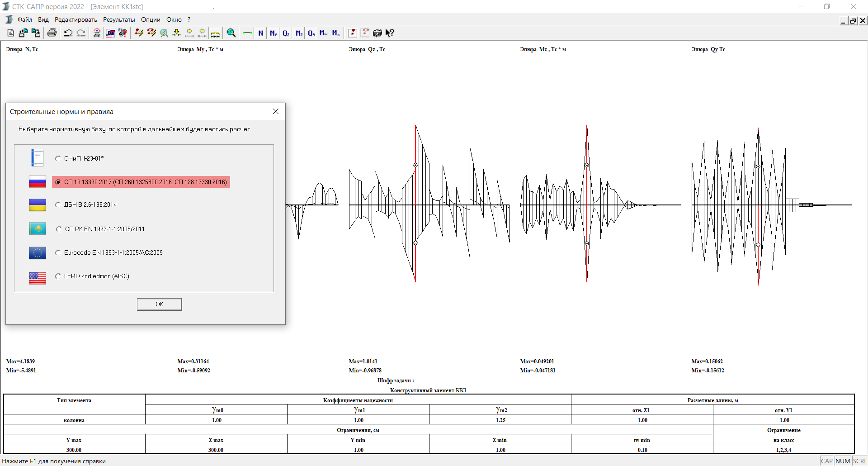Click the new document icon
The image size is (868, 466).
click(11, 33)
